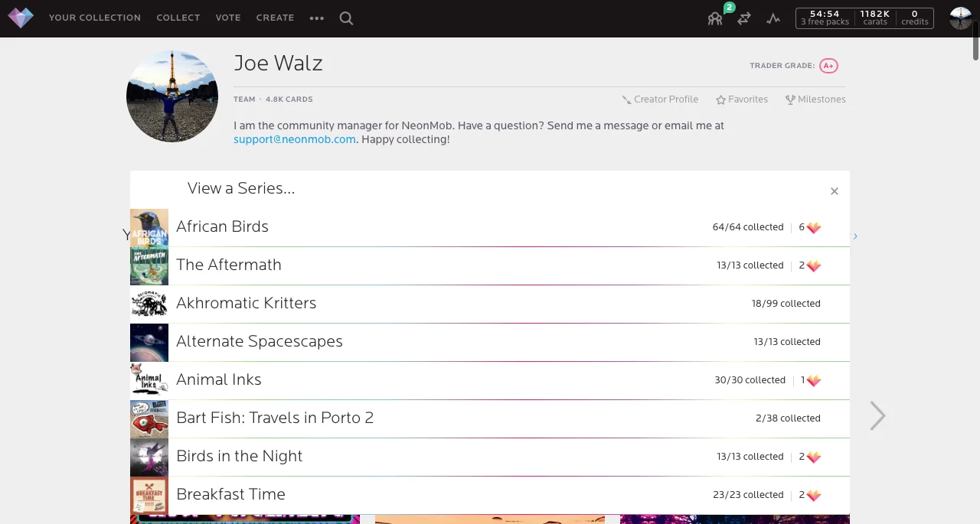980x524 pixels.
Task: Open the Vote menu item
Action: (228, 18)
